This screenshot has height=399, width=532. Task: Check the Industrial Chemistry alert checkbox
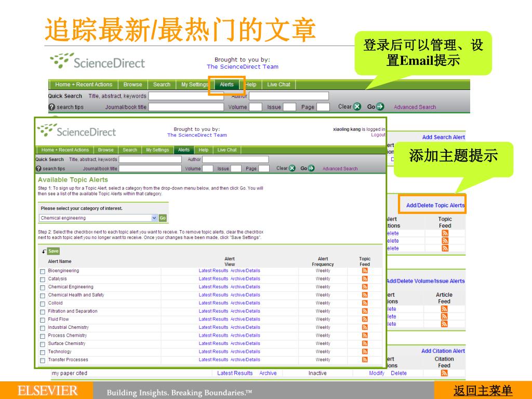(43, 328)
